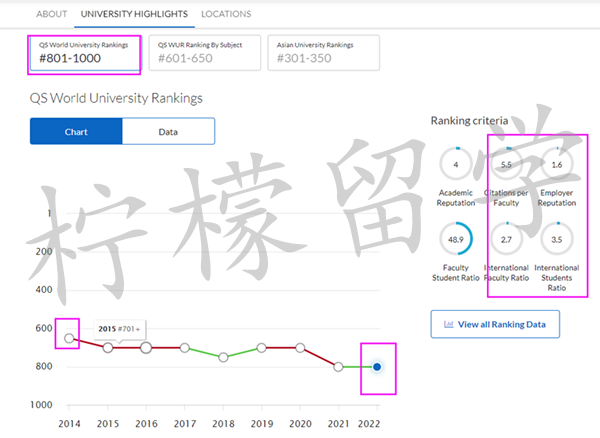The image size is (600, 438).
Task: Select the blue 2022 data point
Action: coord(377,367)
